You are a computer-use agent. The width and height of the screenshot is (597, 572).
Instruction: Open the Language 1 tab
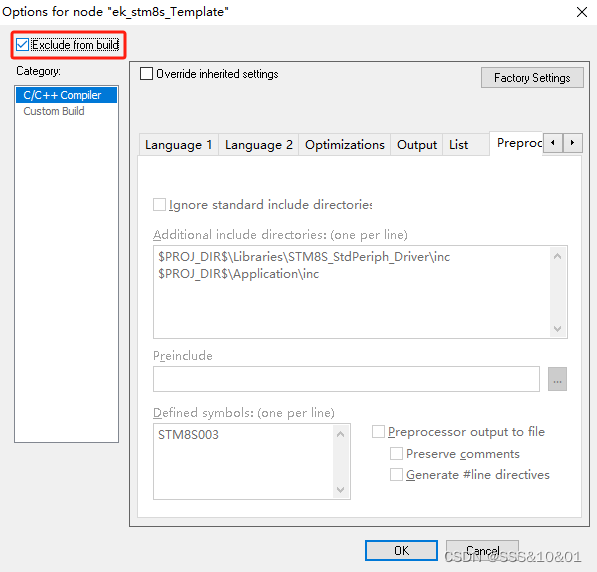click(x=179, y=145)
